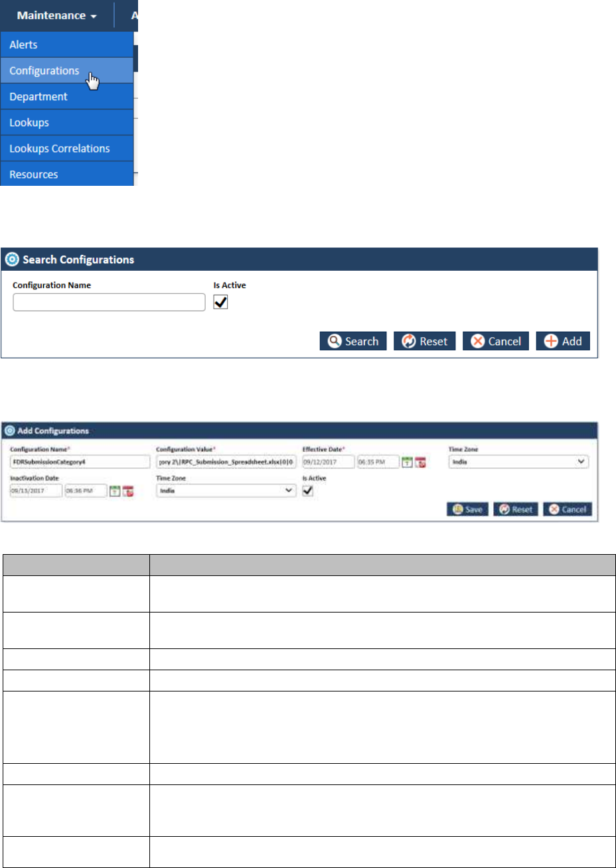The height and width of the screenshot is (868, 616).
Task: Click Reset in Search Configurations panel
Action: tap(425, 341)
